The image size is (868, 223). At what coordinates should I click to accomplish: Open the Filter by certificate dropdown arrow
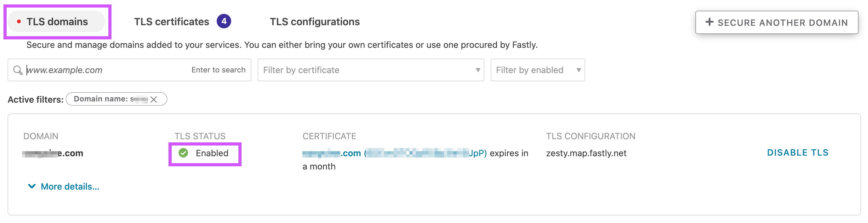point(477,70)
